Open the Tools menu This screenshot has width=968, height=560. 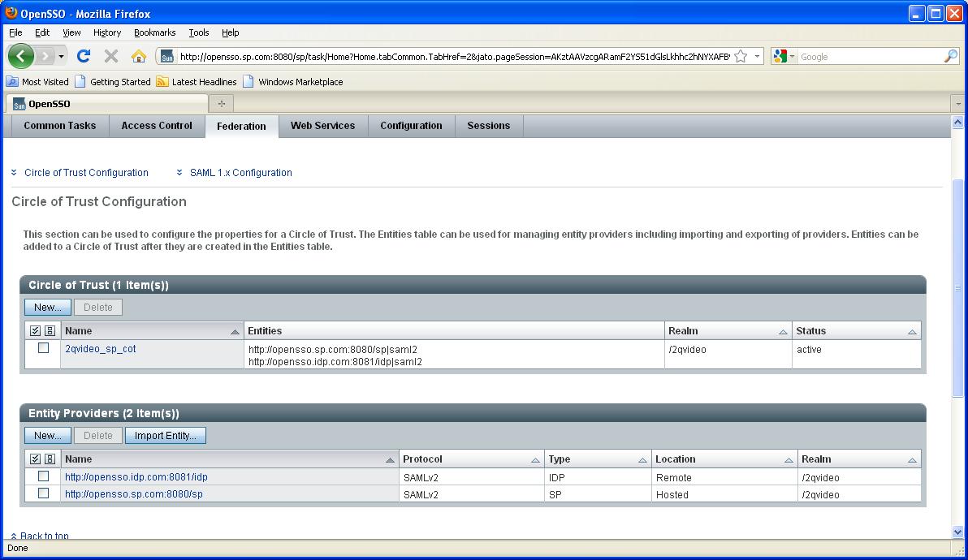(199, 32)
